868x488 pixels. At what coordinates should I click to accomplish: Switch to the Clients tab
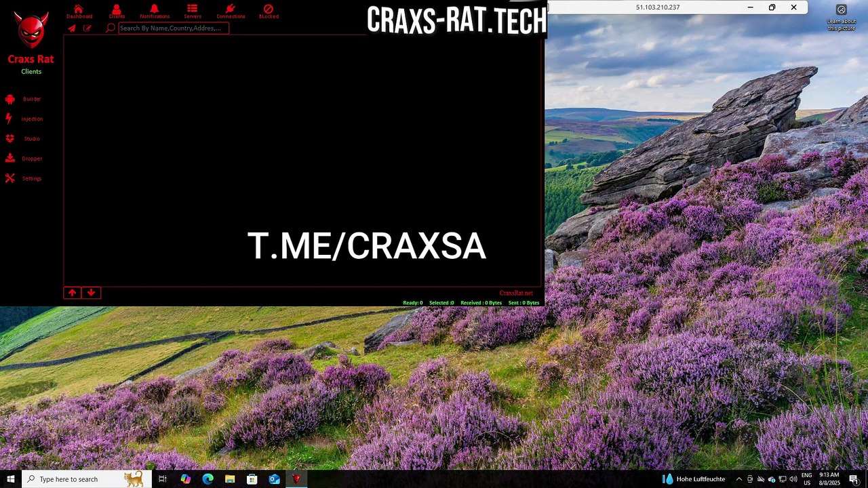[x=117, y=12]
